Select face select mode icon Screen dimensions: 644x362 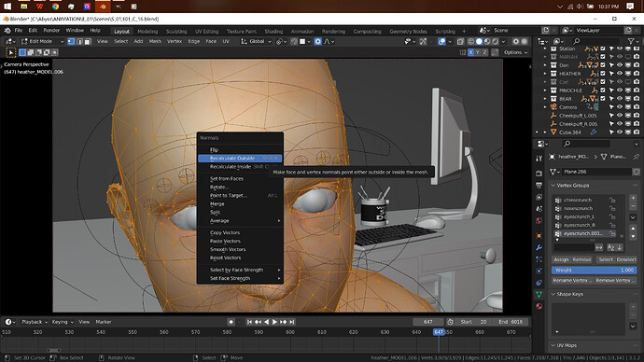point(88,41)
